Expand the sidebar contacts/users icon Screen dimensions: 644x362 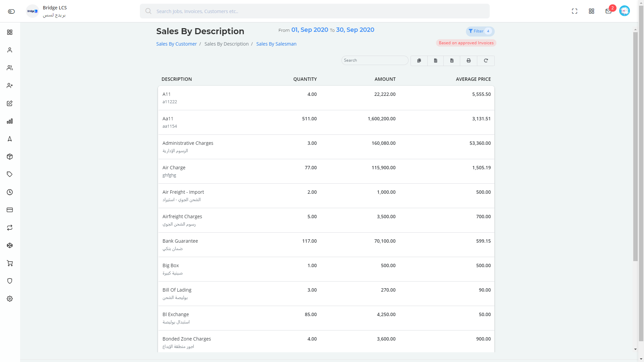point(10,68)
